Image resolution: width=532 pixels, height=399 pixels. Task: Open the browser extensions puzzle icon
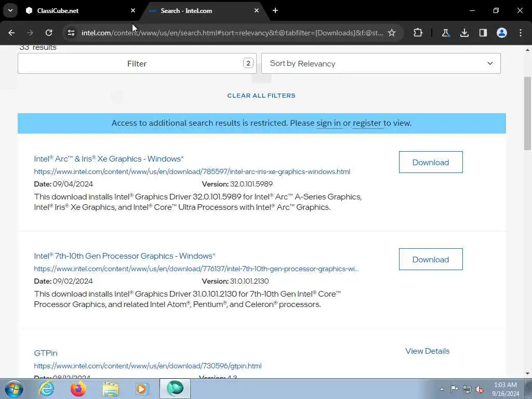418,33
